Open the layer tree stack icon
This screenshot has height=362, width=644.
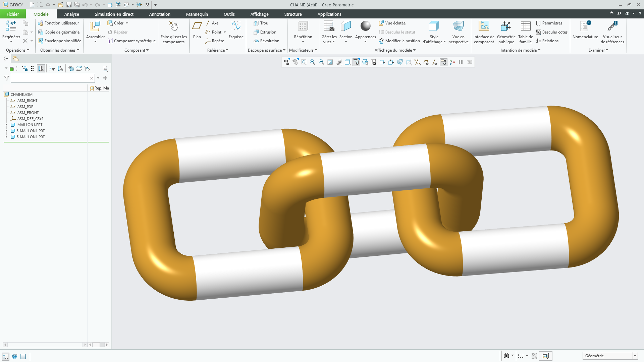[x=79, y=68]
